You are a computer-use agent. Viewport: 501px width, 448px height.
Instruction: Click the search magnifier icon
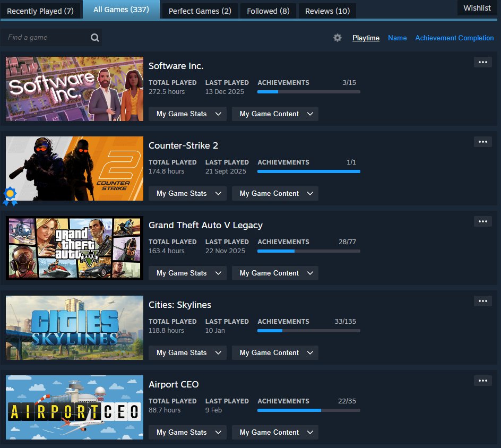[x=94, y=38]
